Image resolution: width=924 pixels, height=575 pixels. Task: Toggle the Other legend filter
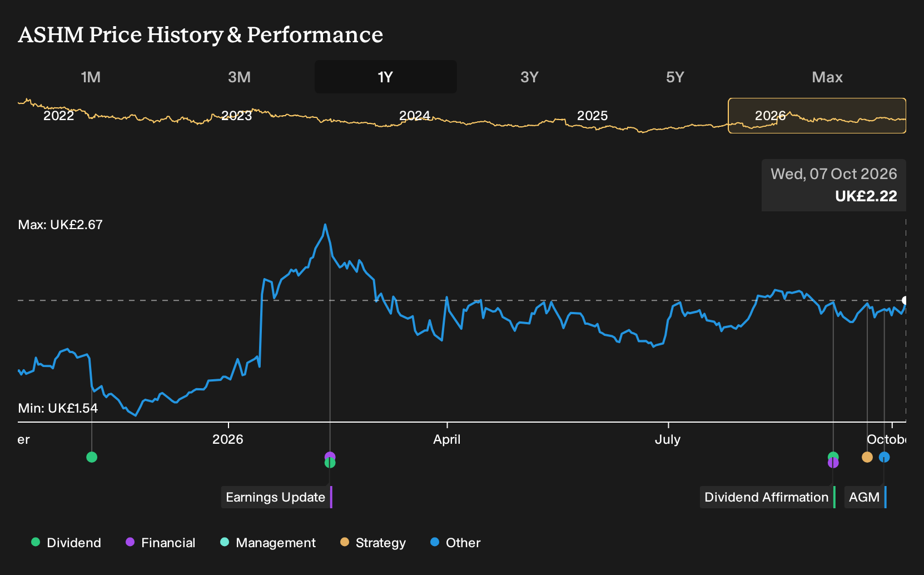click(x=455, y=543)
